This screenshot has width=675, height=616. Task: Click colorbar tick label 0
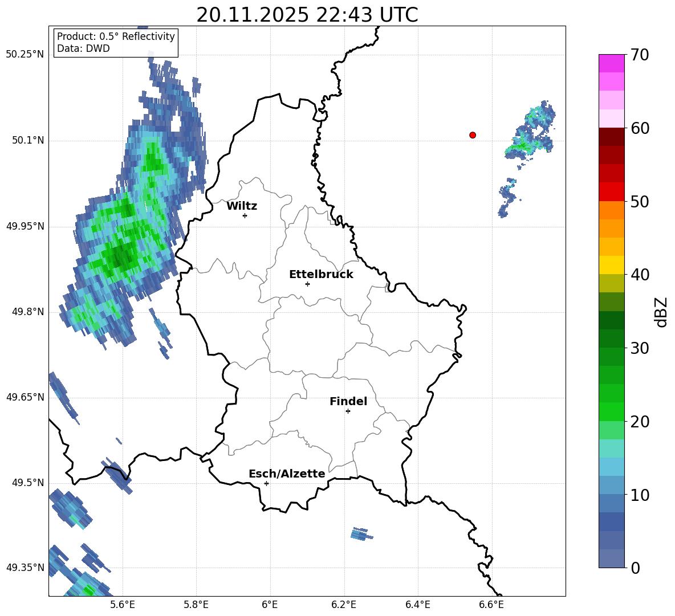pos(635,568)
